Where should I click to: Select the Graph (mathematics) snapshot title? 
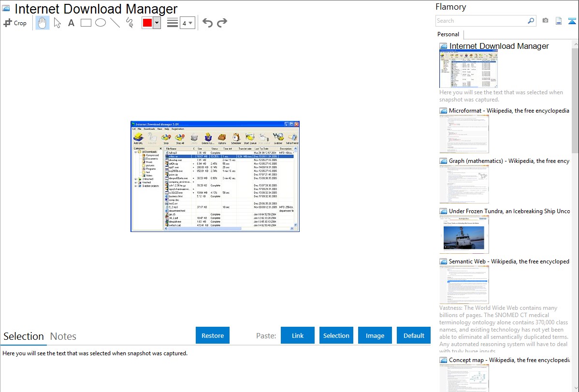(509, 161)
